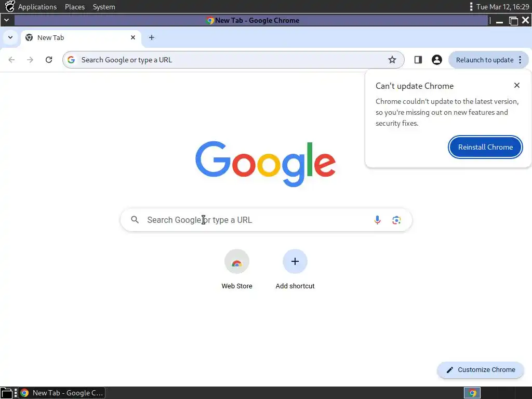Click the clock showing Tue Mar 12, 16:29
This screenshot has height=399, width=532.
[x=502, y=7]
